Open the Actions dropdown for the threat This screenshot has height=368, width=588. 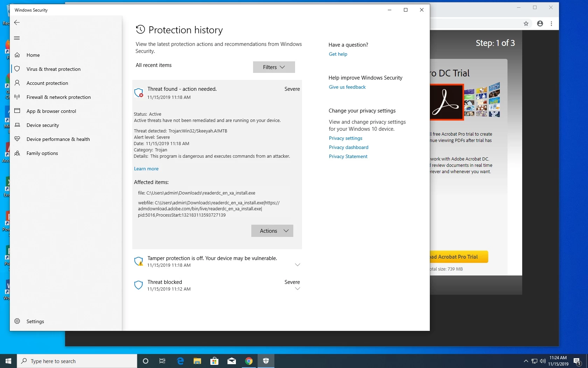pyautogui.click(x=272, y=231)
